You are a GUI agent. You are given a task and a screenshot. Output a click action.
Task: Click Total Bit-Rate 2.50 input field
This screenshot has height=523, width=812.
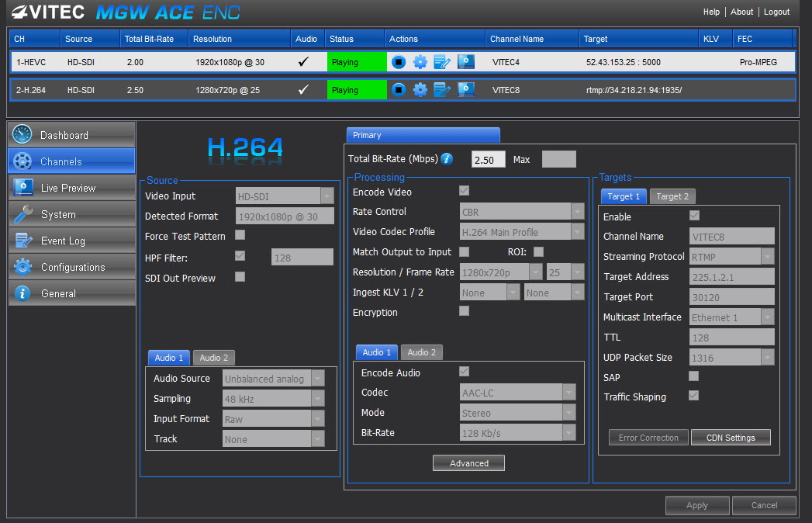[x=489, y=159]
